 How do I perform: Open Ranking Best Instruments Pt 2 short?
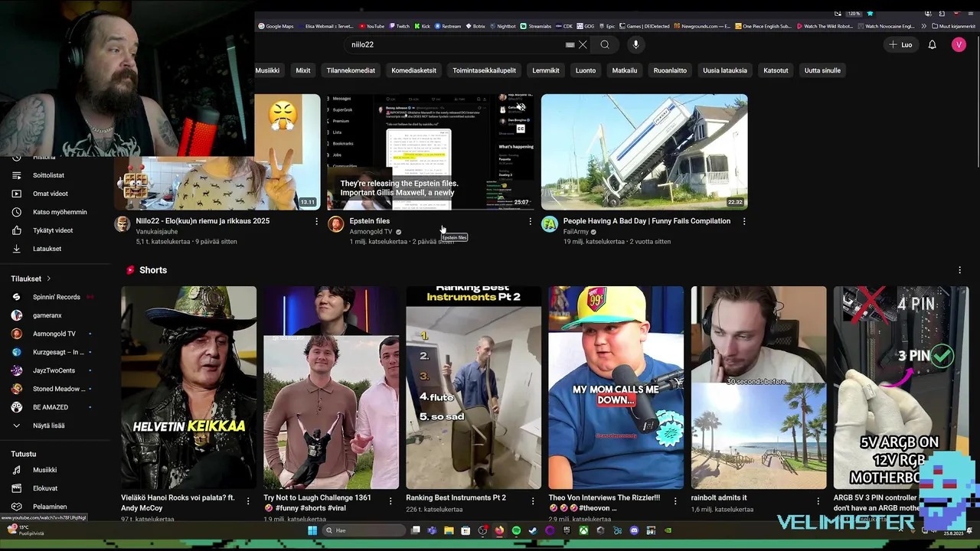[473, 387]
